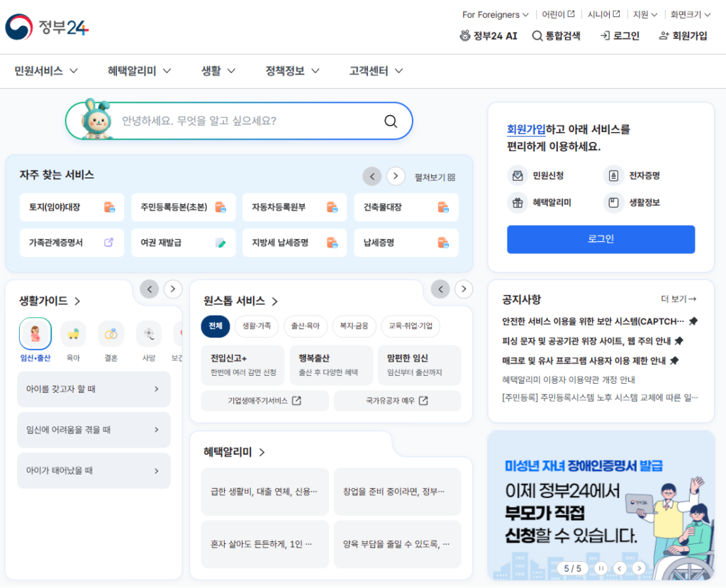Open 시니어 external site link
726x588 pixels.
(x=604, y=14)
